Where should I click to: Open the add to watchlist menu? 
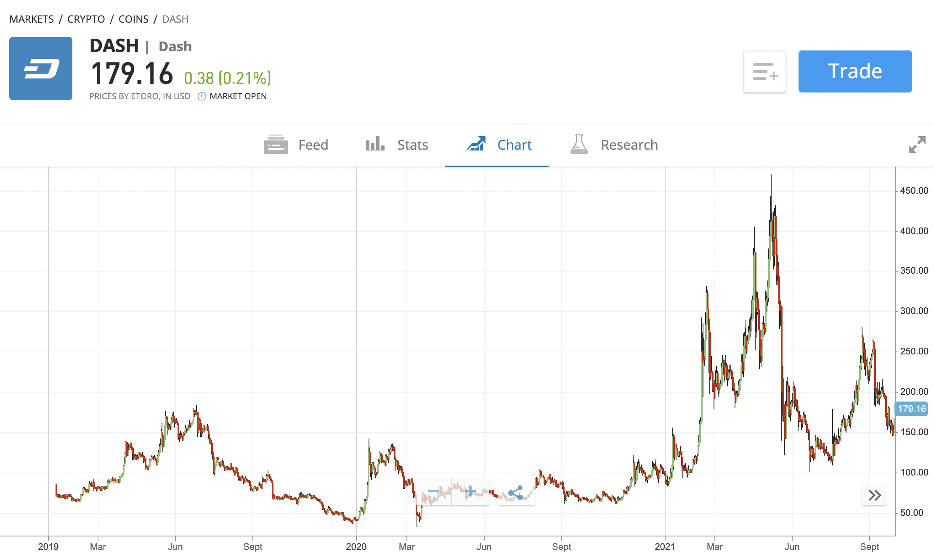click(765, 71)
